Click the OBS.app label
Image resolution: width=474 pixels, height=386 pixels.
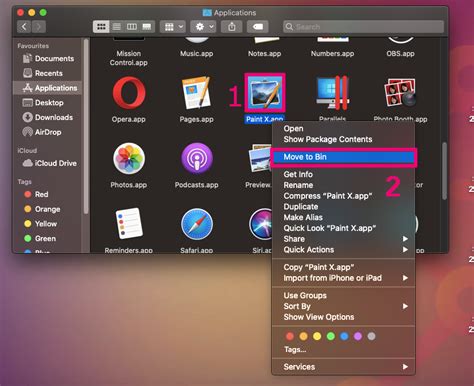pos(400,53)
